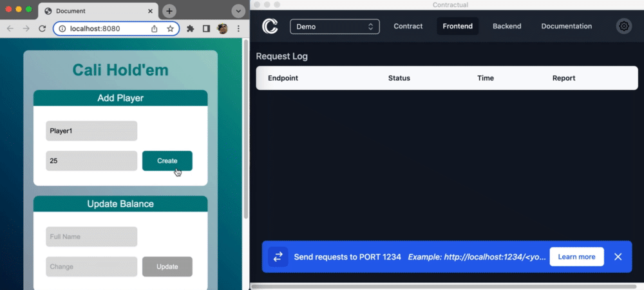Bookmark page with the star icon

coord(170,29)
